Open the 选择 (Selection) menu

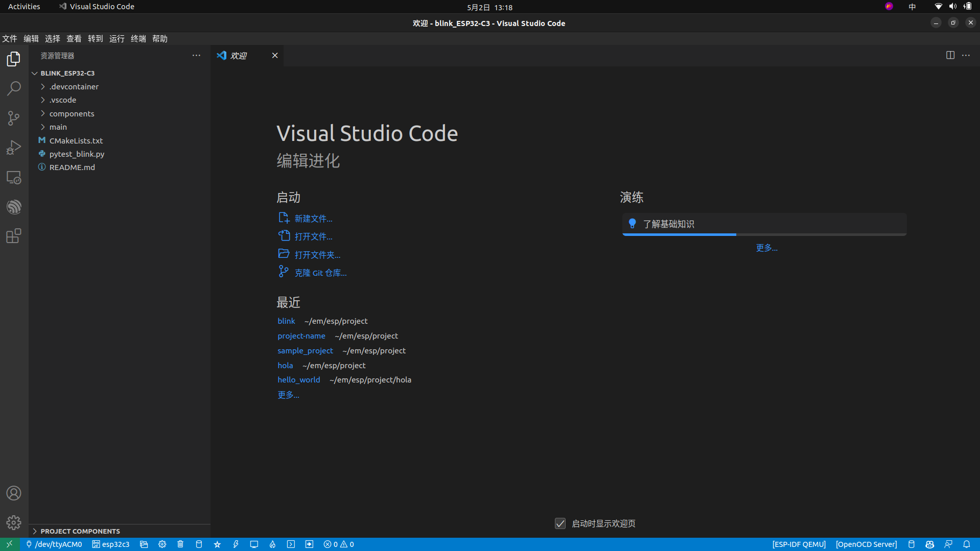coord(53,39)
